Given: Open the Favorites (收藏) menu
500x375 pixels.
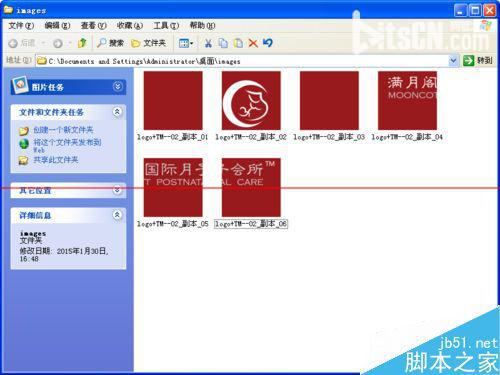Looking at the screenshot, I should (x=130, y=25).
